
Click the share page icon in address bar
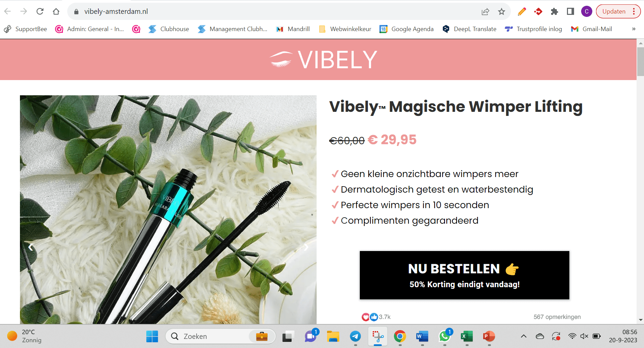[x=485, y=11]
